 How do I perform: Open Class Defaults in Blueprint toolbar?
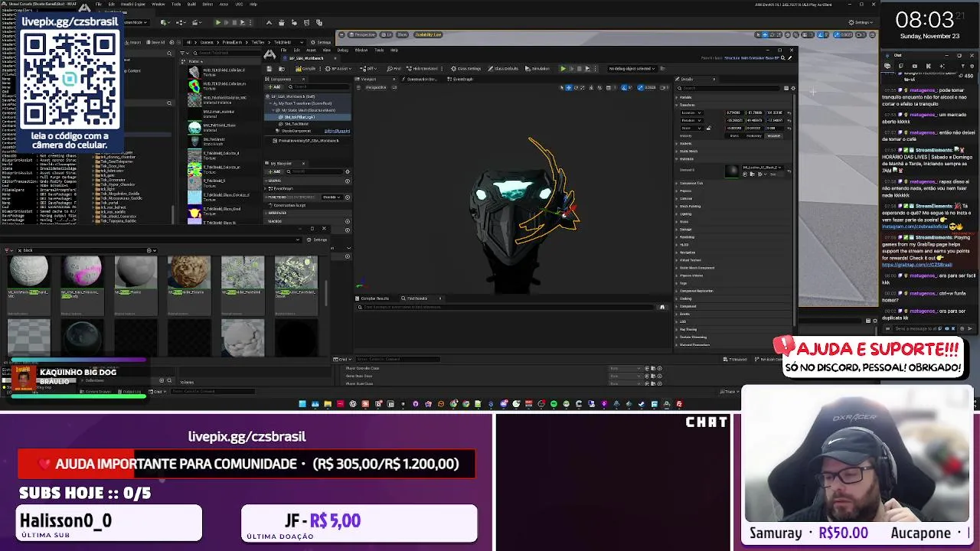point(503,69)
